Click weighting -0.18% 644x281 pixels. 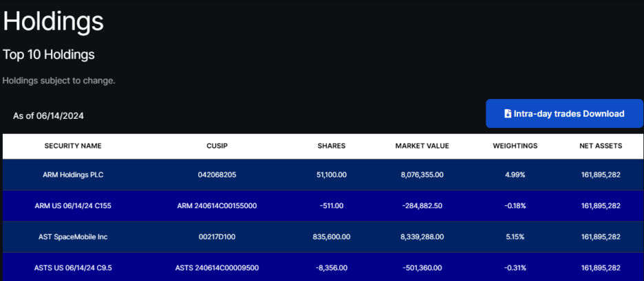(515, 206)
